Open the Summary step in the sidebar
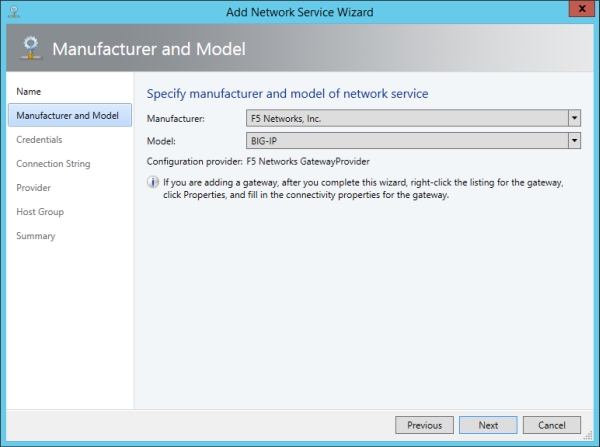This screenshot has height=447, width=600. [36, 236]
